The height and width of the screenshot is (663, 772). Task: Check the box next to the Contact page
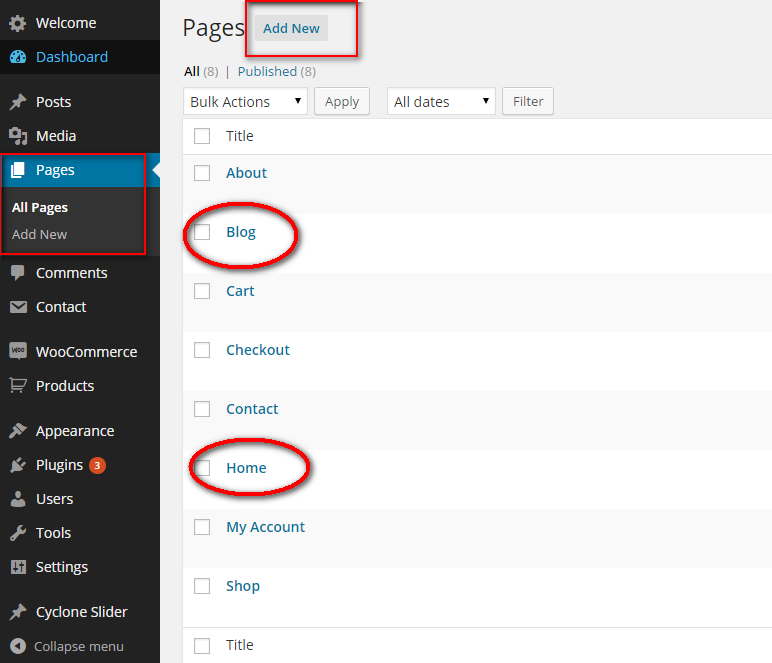point(202,409)
